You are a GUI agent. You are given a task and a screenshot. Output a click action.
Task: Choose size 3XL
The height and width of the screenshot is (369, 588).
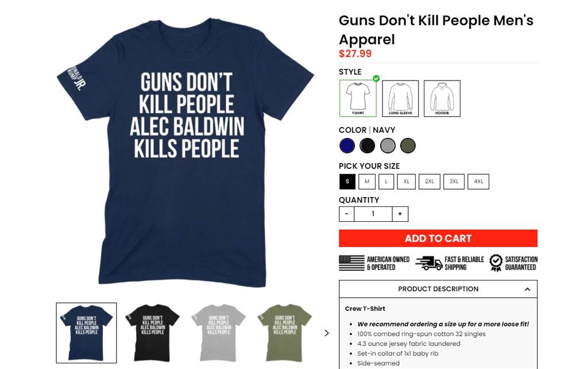pos(454,182)
